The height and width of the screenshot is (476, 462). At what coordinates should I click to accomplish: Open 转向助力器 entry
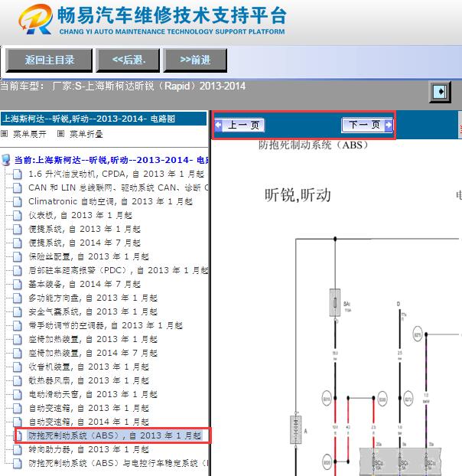tap(89, 449)
